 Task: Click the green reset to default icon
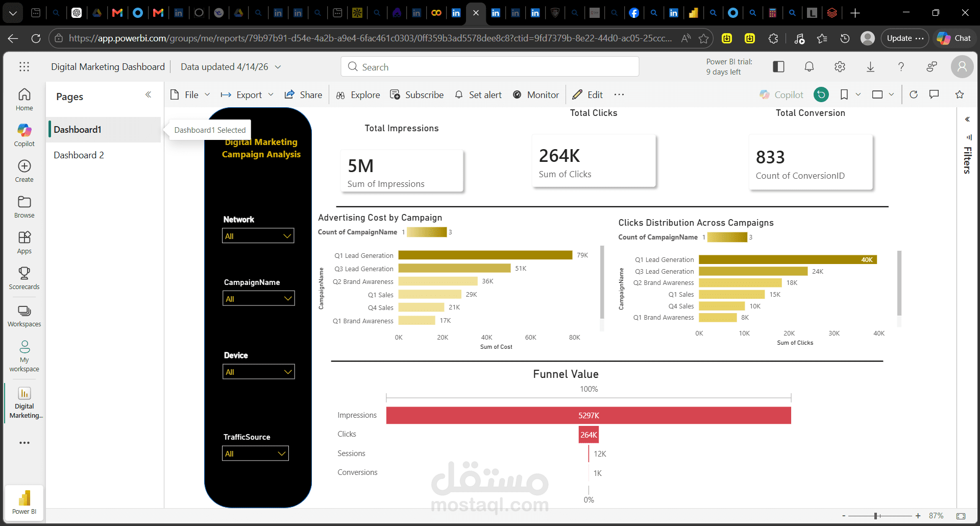pyautogui.click(x=821, y=94)
